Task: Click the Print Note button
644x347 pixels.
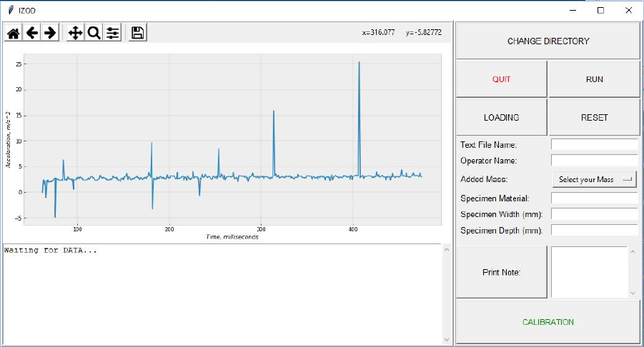Action: 502,272
